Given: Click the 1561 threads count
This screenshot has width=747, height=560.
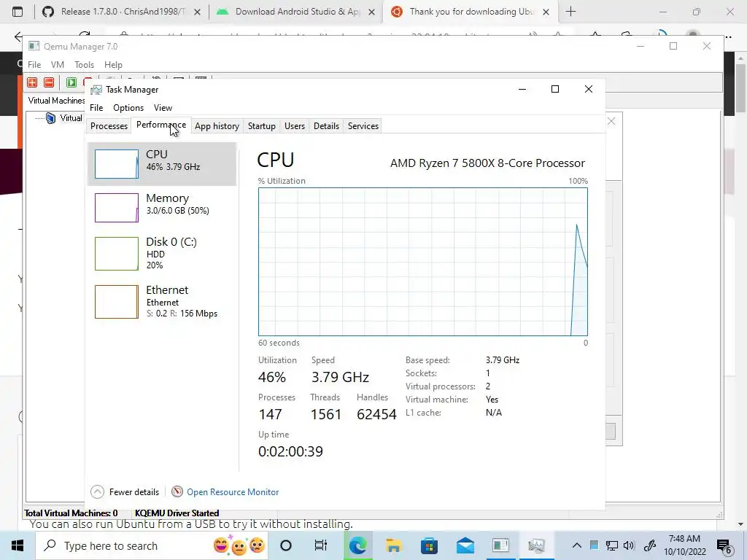Looking at the screenshot, I should point(326,414).
